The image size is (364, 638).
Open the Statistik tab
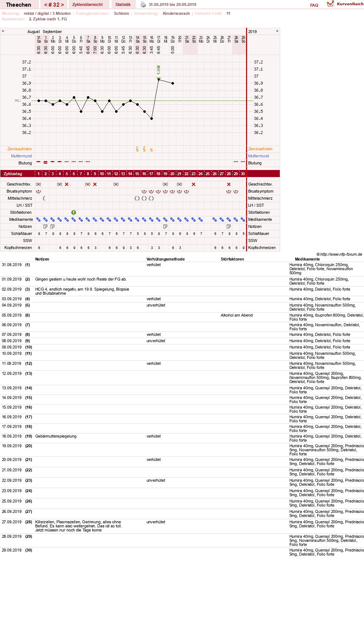tap(123, 4)
